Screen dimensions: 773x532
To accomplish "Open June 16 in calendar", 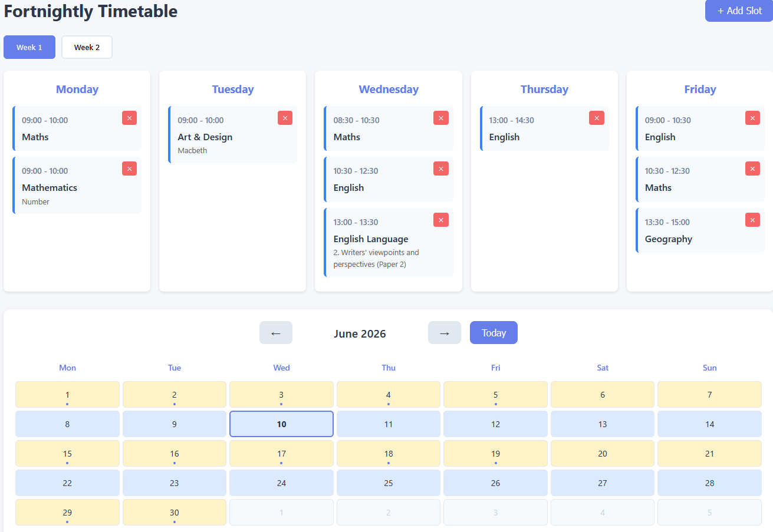I will click(x=175, y=454).
